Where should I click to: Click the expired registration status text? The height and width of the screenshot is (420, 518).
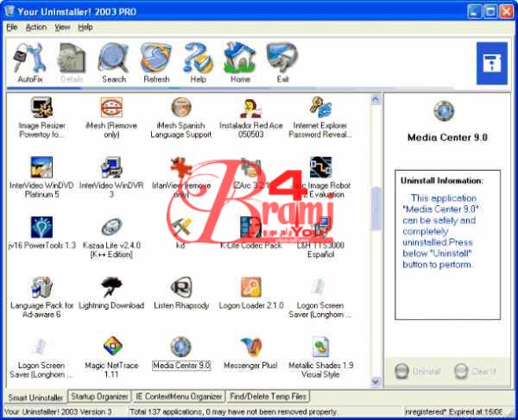pos(454,411)
